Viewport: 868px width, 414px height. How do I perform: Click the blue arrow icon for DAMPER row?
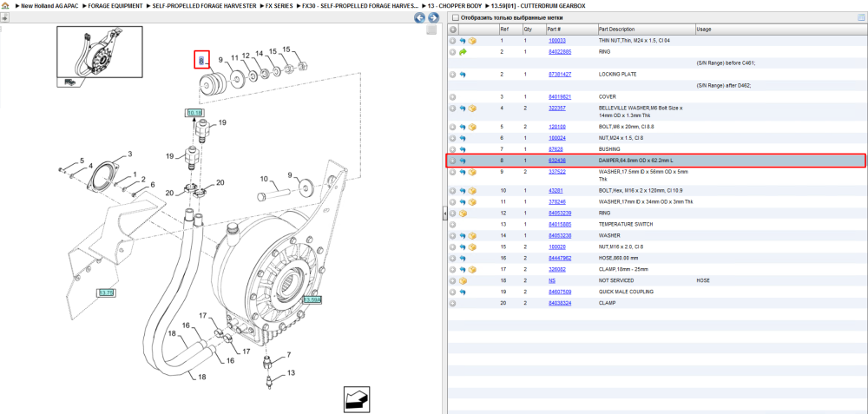463,161
